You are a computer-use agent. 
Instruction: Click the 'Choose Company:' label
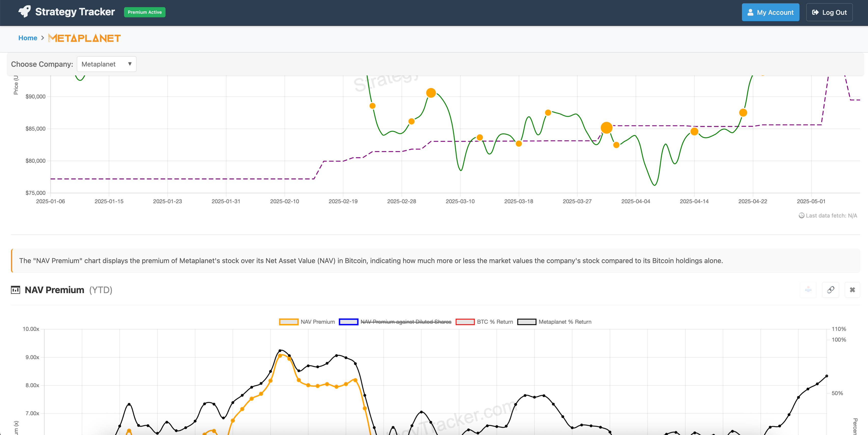(42, 64)
